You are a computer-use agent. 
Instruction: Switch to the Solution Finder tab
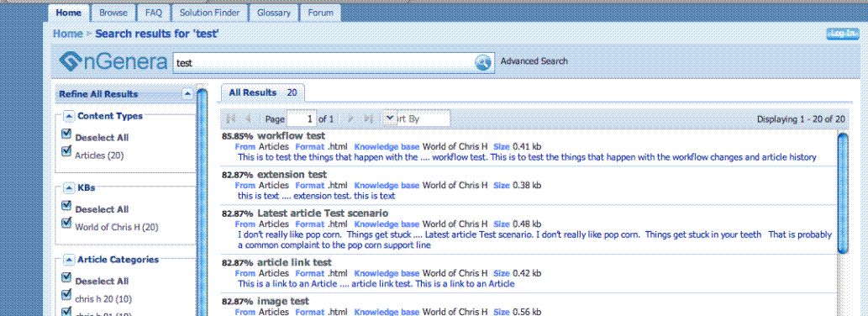tap(210, 13)
